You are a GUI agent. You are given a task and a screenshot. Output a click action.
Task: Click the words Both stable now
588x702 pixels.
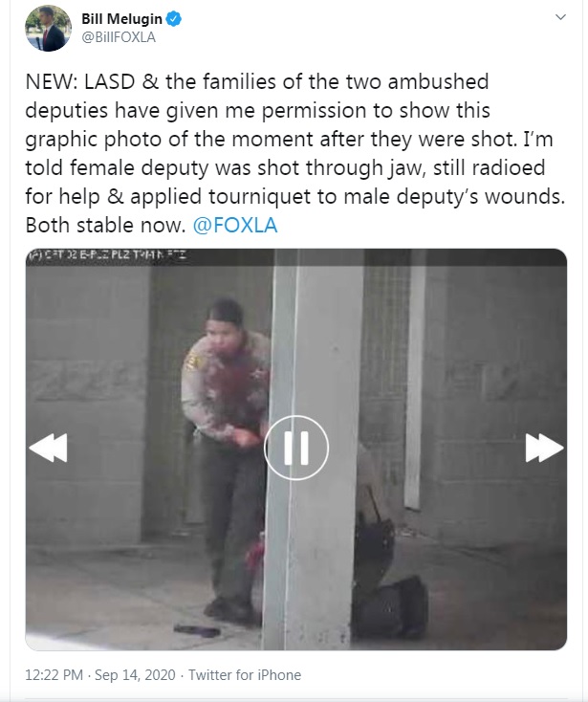pos(105,225)
